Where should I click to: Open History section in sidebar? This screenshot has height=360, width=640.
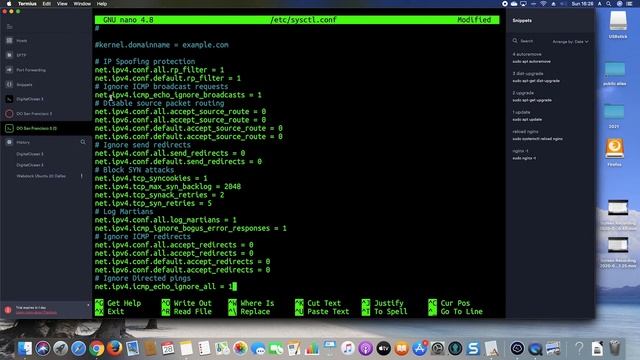[x=23, y=142]
